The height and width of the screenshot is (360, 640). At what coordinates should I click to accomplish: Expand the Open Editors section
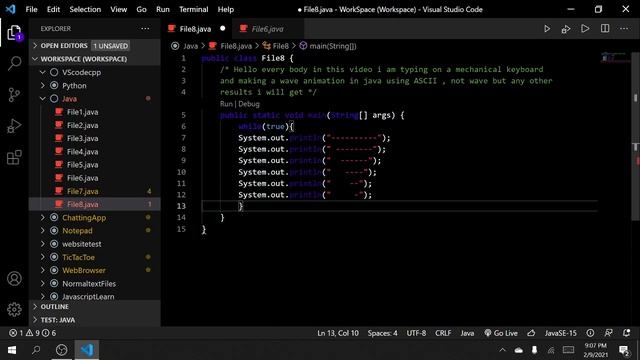[95, 46]
